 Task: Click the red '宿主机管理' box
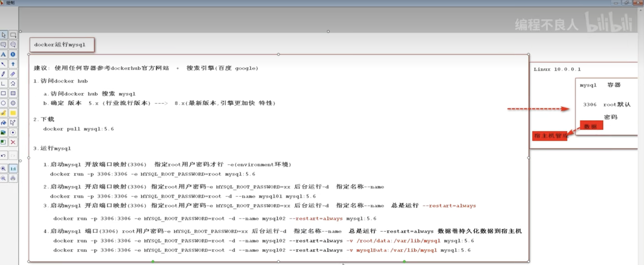click(549, 136)
